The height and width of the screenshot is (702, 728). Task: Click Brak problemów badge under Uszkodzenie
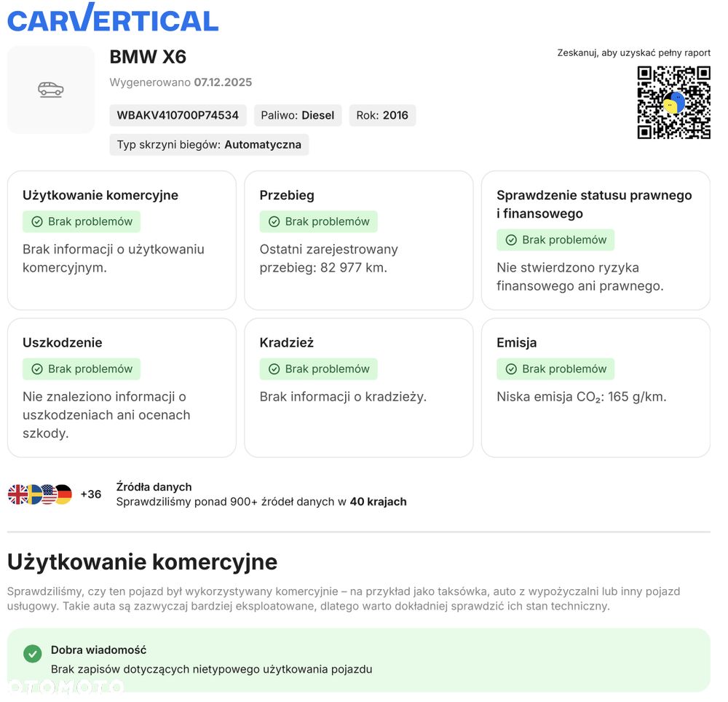pos(82,369)
